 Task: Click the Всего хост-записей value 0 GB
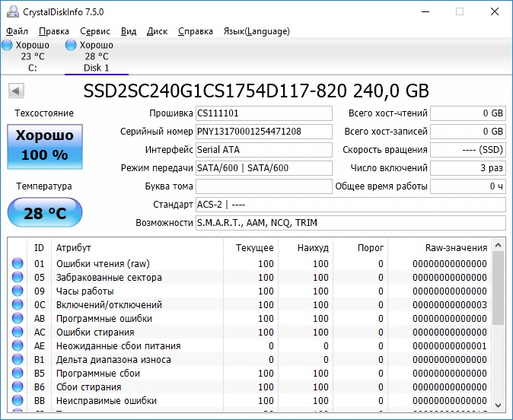coord(468,132)
